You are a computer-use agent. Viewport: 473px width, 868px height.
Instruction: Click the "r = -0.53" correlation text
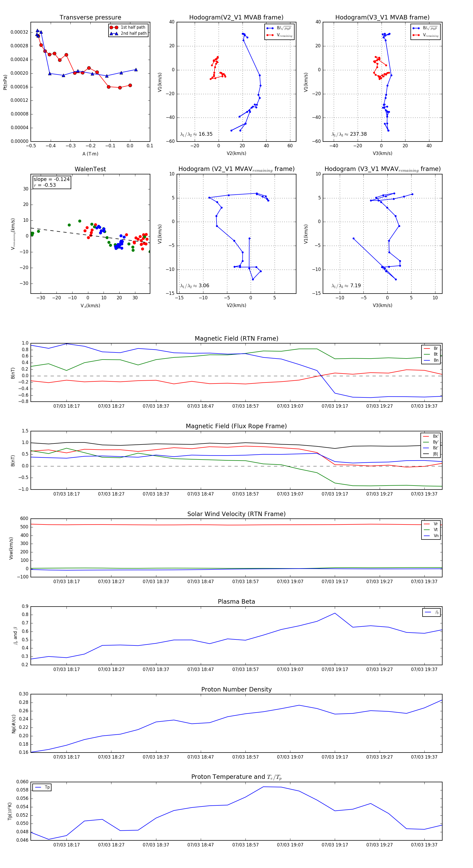click(45, 185)
